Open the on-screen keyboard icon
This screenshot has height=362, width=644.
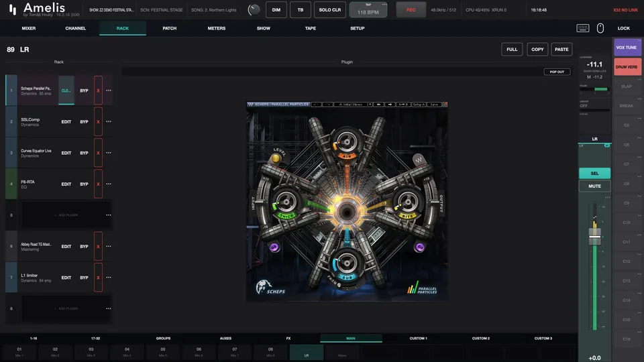583,28
